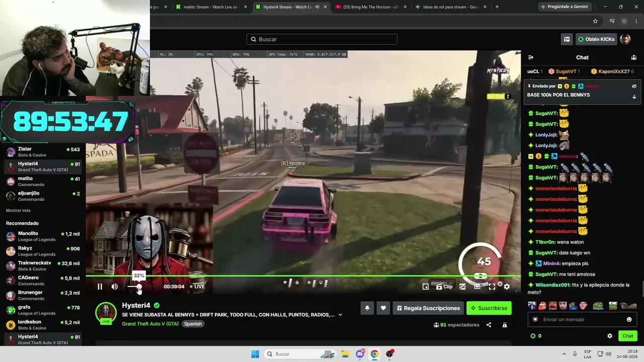Viewport: 644px width, 362px height.
Task: Share the stream via share icon
Action: [x=489, y=325]
